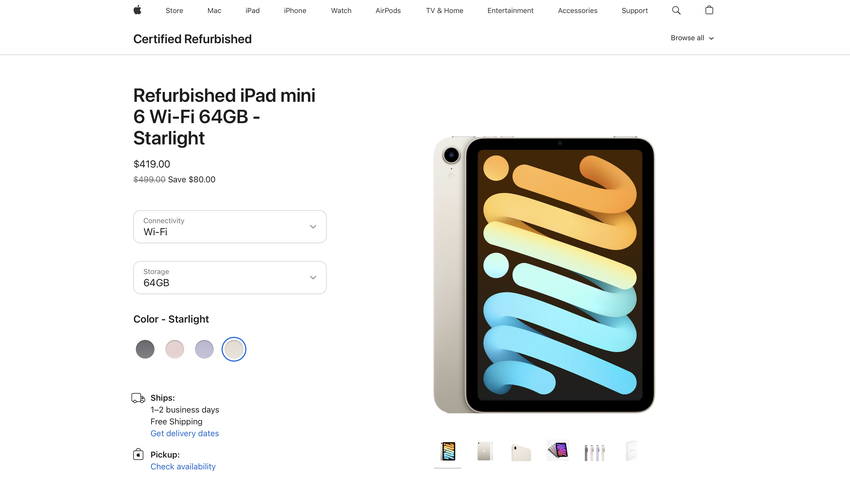Choose the Pink color option
The height and width of the screenshot is (483, 850).
click(x=175, y=349)
